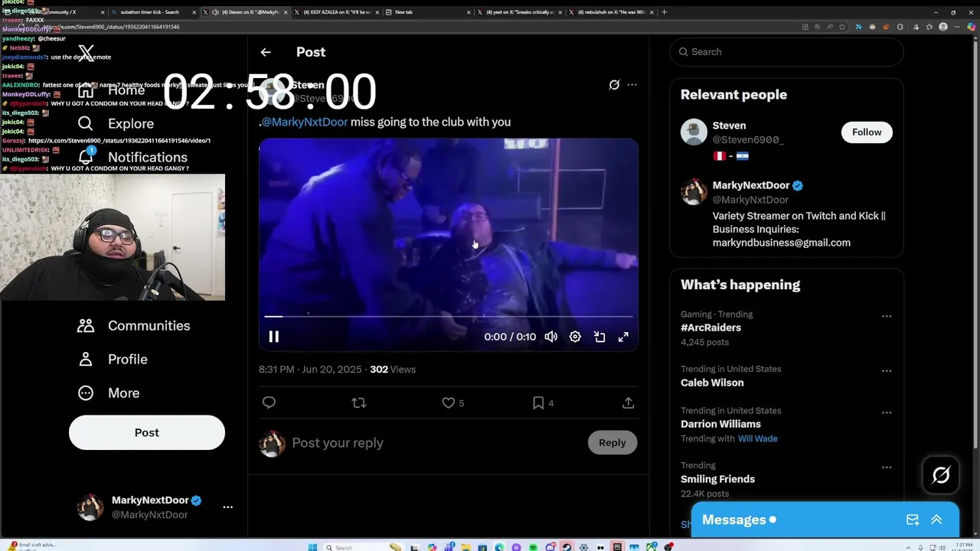Open Steam from the taskbar
980x551 pixels.
pos(567,547)
